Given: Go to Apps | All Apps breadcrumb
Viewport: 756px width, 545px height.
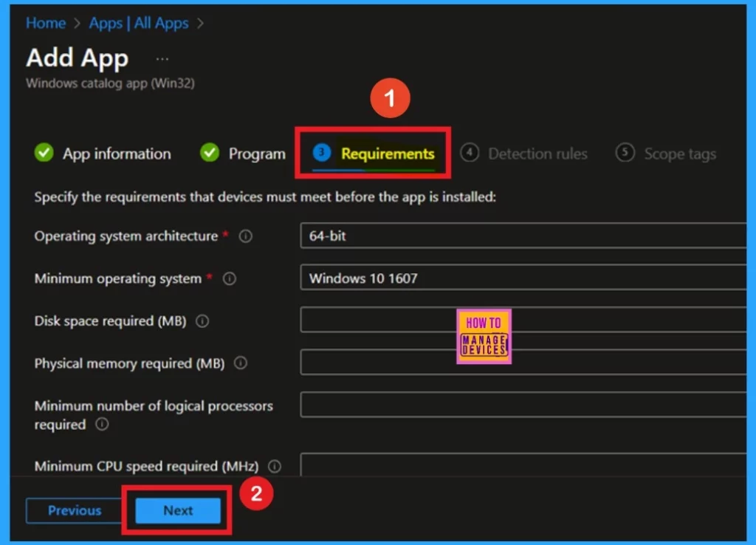Looking at the screenshot, I should (x=139, y=23).
